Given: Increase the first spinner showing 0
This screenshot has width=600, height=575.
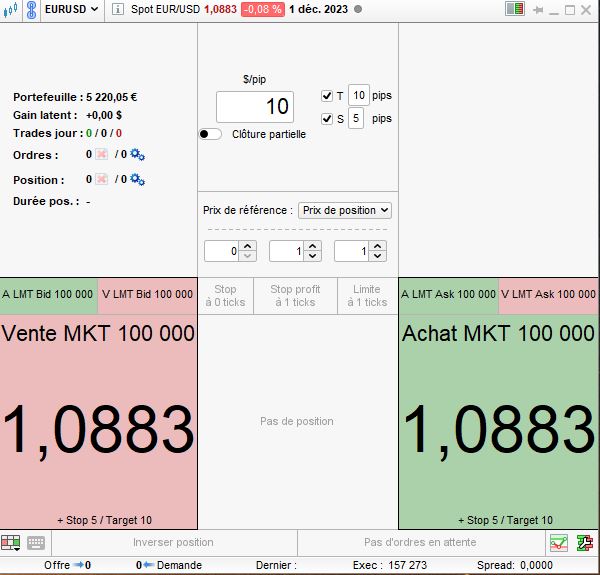Looking at the screenshot, I should (248, 246).
